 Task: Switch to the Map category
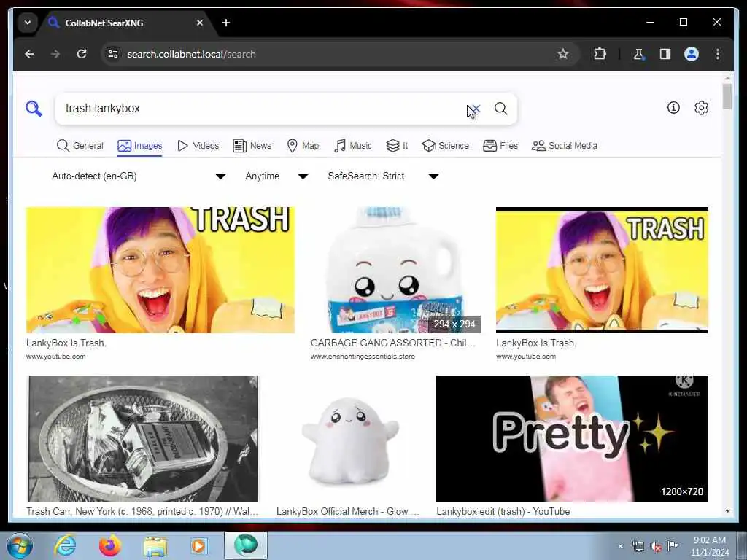303,146
